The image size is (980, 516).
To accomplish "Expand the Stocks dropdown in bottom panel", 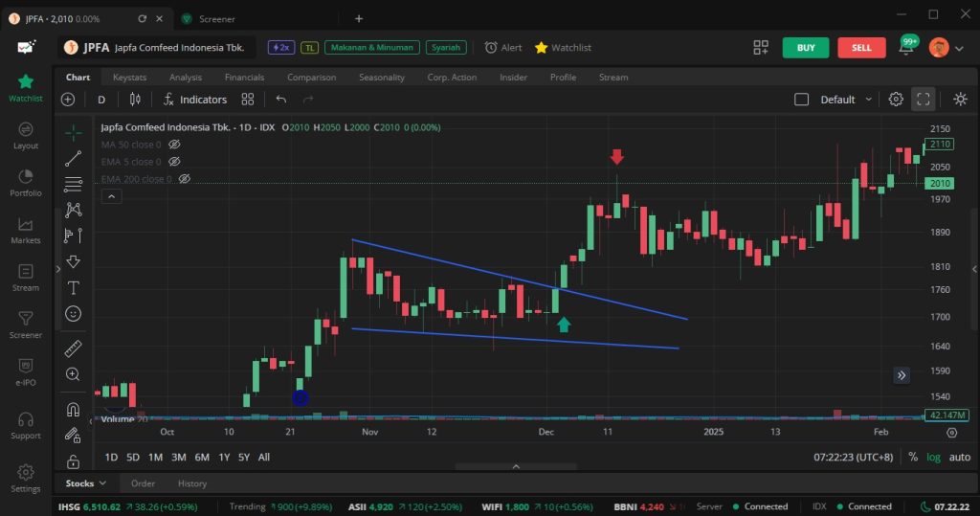I will [x=86, y=483].
